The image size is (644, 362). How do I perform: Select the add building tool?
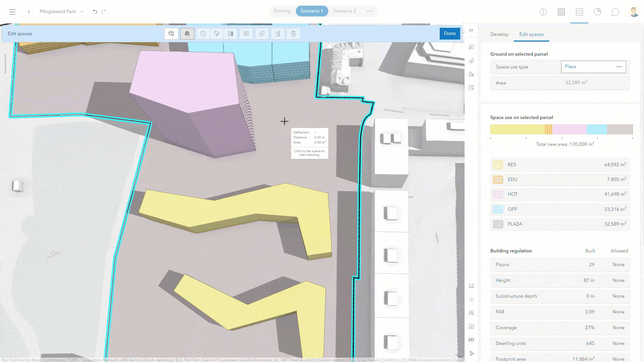(x=171, y=34)
